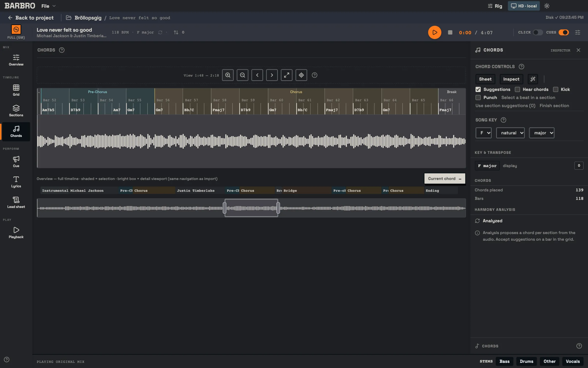Center view with the target crosshair icon
The image size is (588, 368).
301,75
